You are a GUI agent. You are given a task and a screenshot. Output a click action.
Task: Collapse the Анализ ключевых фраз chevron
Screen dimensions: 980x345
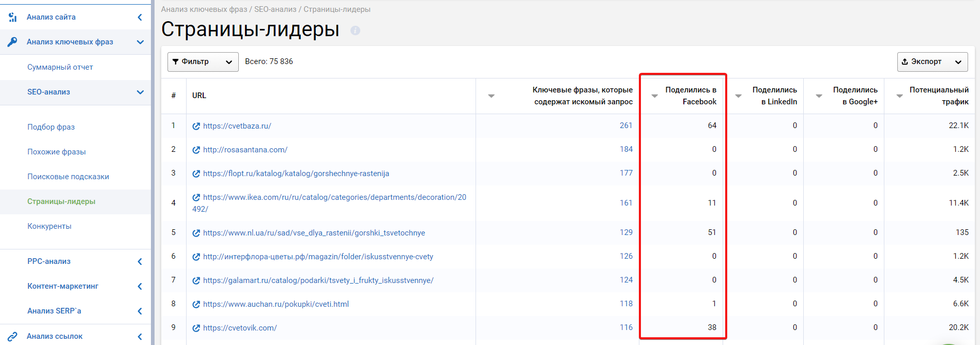pos(140,42)
